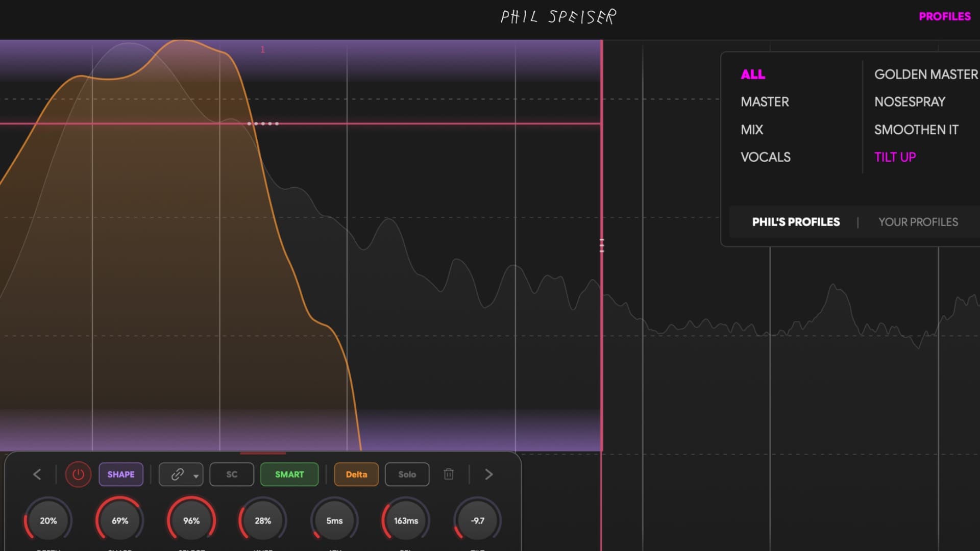
Task: Select the VOCALS category
Action: click(x=765, y=157)
